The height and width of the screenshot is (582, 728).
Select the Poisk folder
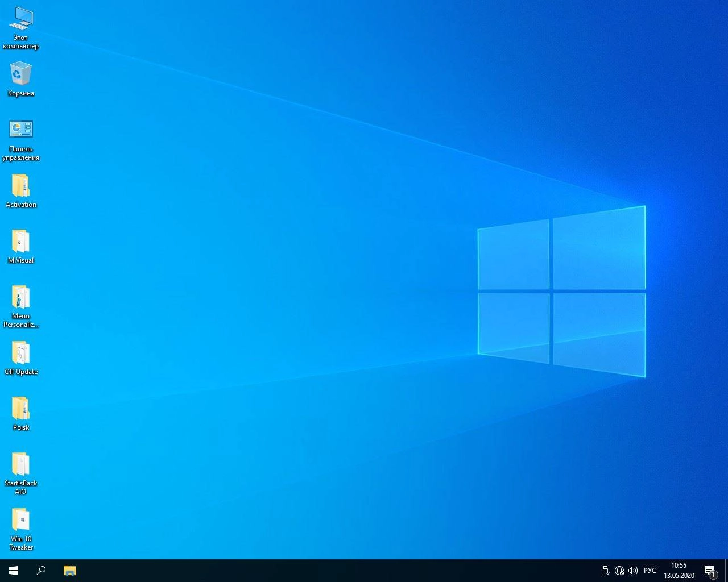(21, 413)
